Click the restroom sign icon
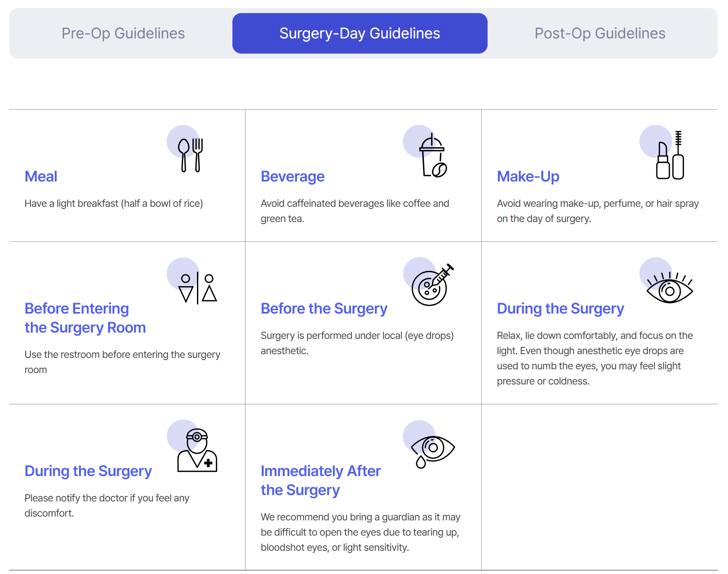The image size is (728, 574). click(x=197, y=288)
